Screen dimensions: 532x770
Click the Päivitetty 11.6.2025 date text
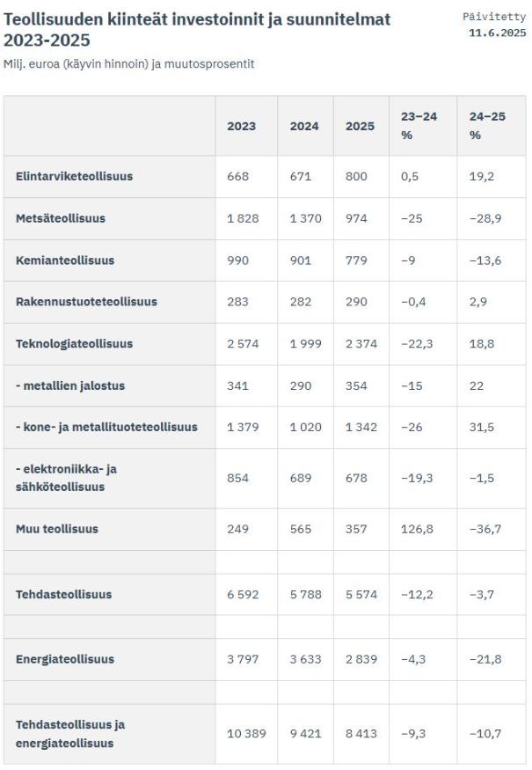493,25
